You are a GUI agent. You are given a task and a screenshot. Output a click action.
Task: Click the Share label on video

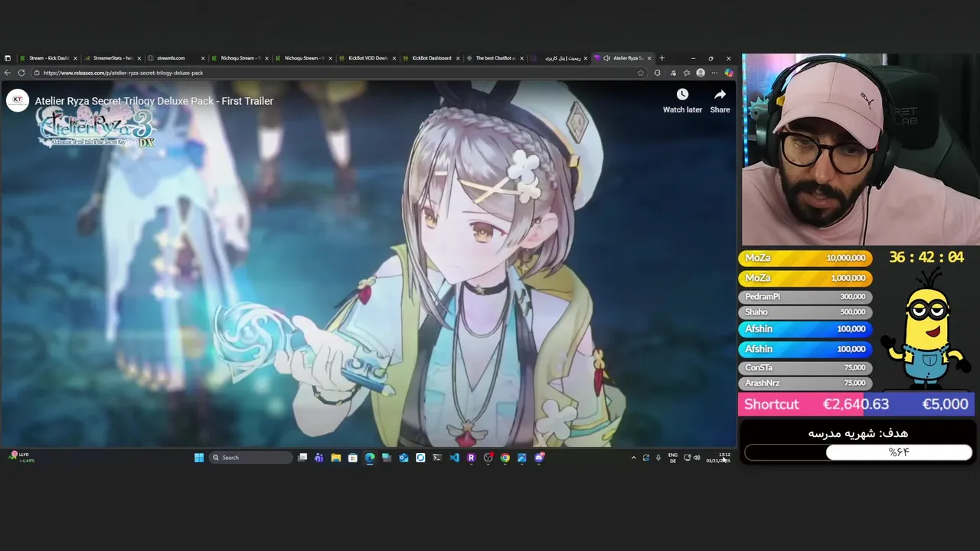720,109
